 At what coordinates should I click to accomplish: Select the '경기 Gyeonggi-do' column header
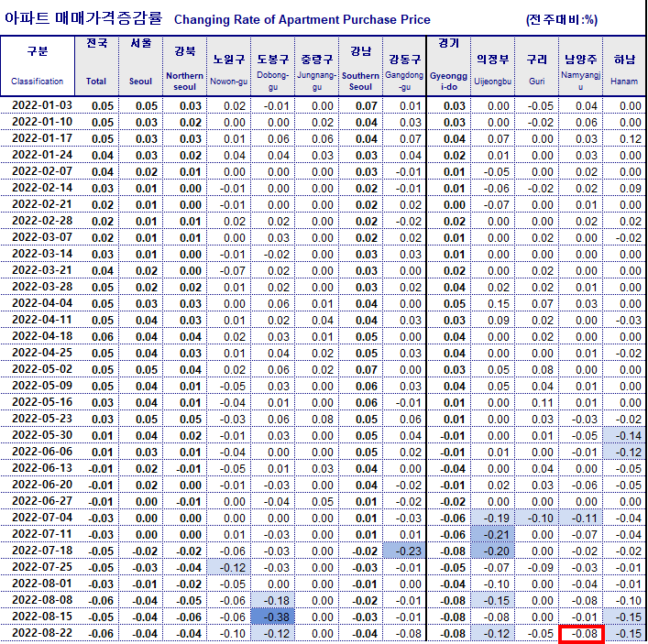click(x=449, y=66)
